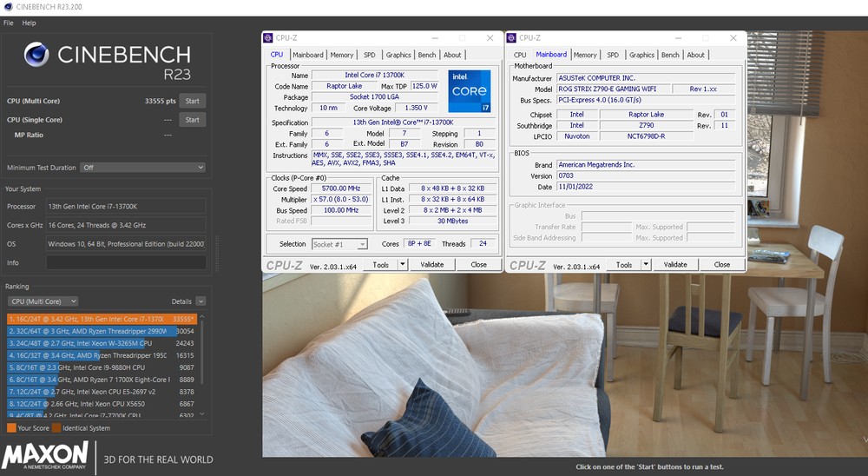Switch to Memory tab in right CPU-Z
Image resolution: width=868 pixels, height=476 pixels.
585,55
